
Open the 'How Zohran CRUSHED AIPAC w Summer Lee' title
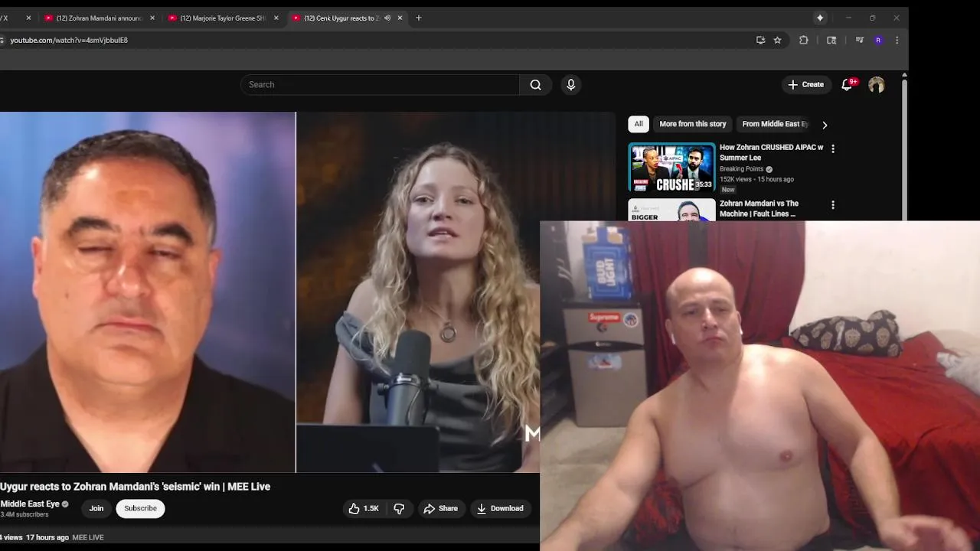pyautogui.click(x=771, y=152)
